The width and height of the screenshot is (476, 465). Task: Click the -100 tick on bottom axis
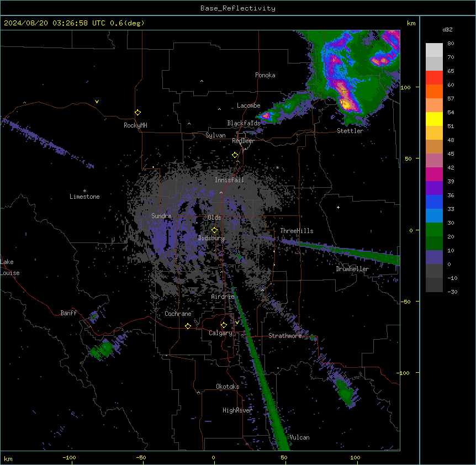coord(69,457)
